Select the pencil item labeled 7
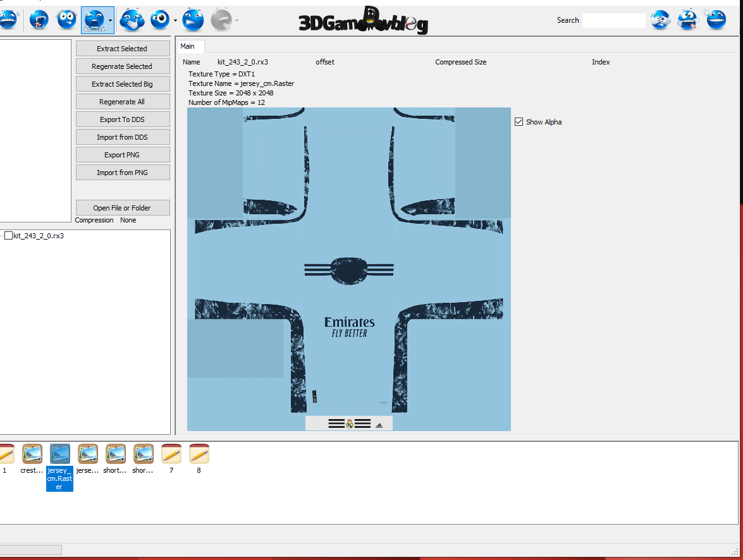Image resolution: width=743 pixels, height=560 pixels. pyautogui.click(x=171, y=458)
